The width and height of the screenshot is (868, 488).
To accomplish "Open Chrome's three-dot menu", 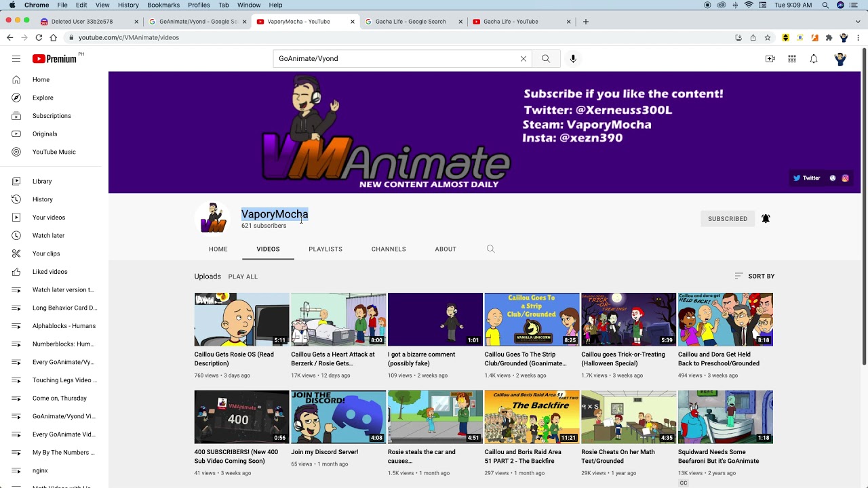I will [x=859, y=38].
